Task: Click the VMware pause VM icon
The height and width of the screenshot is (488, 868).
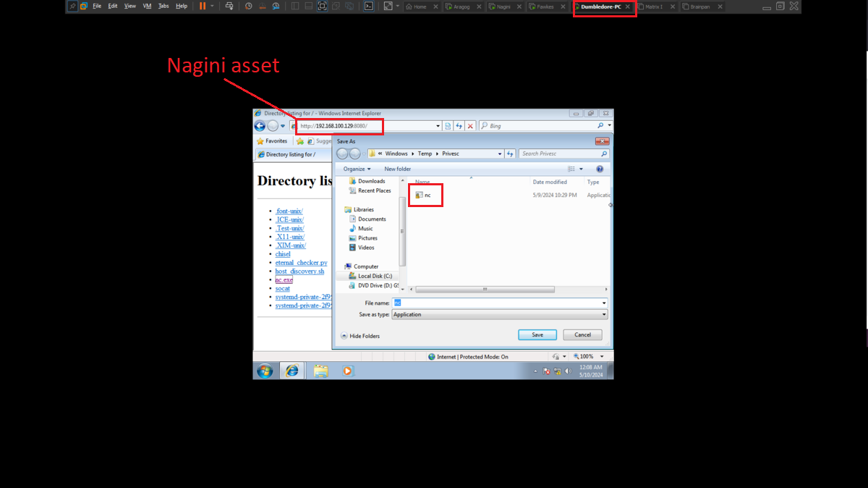Action: click(203, 6)
